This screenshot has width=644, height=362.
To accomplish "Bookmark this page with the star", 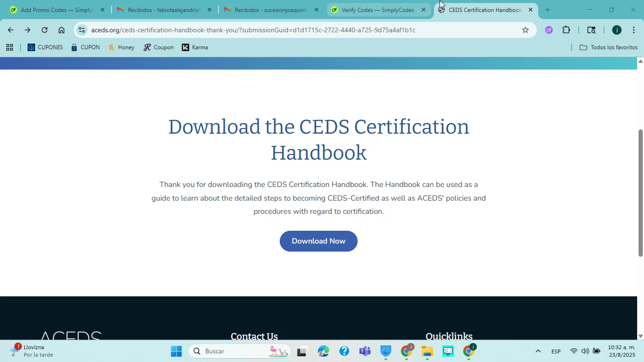I will point(525,30).
